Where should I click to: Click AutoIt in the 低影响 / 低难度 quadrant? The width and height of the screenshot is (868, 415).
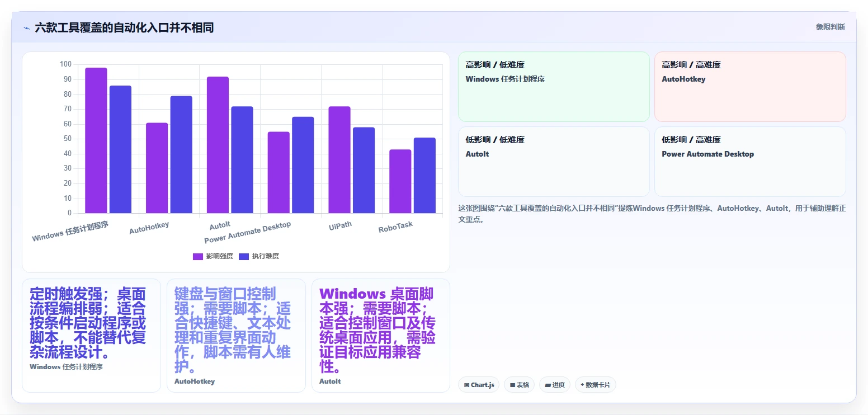point(477,154)
